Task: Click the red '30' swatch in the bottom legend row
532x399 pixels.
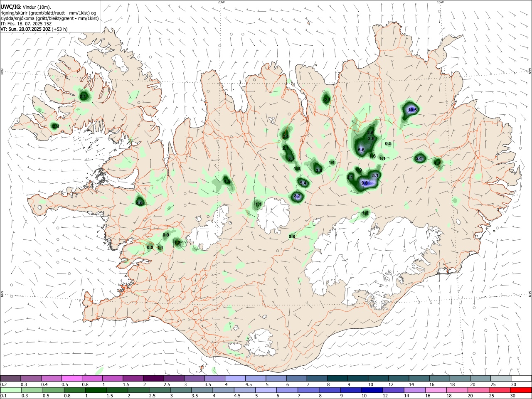Action: (520, 390)
